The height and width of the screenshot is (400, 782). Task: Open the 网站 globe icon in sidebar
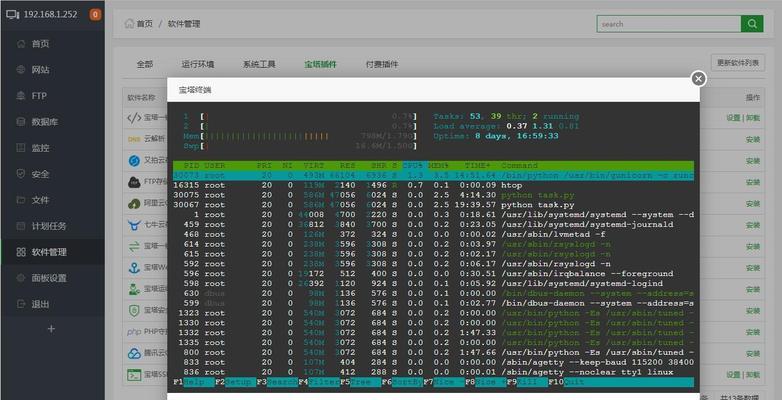[x=21, y=70]
